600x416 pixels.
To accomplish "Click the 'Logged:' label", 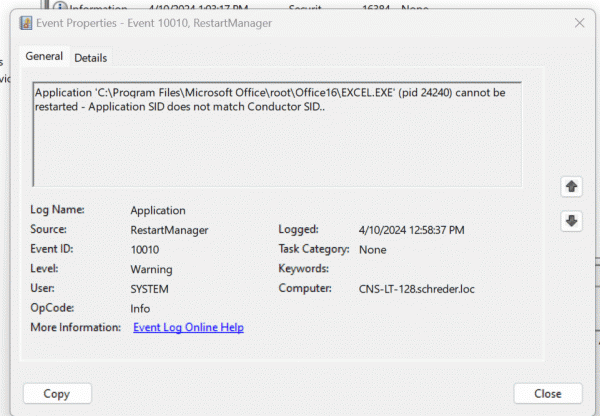I will point(298,229).
